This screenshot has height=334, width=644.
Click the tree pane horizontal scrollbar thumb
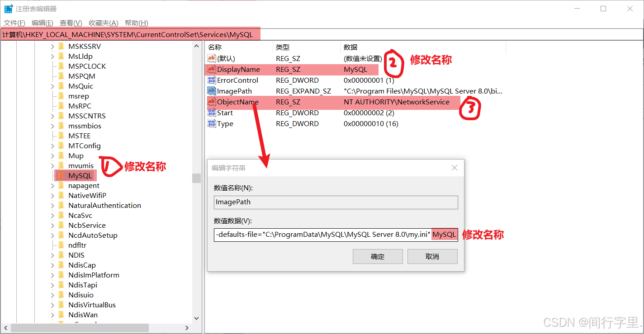pos(79,328)
